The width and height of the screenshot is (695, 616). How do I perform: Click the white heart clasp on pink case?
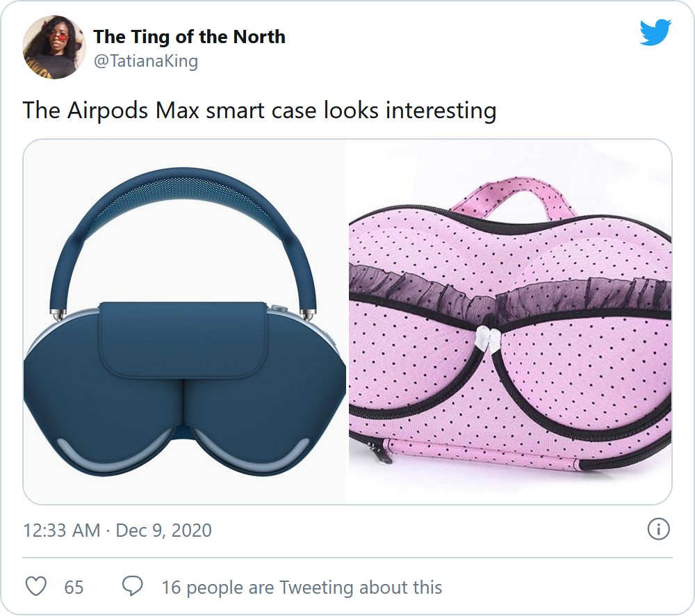486,338
